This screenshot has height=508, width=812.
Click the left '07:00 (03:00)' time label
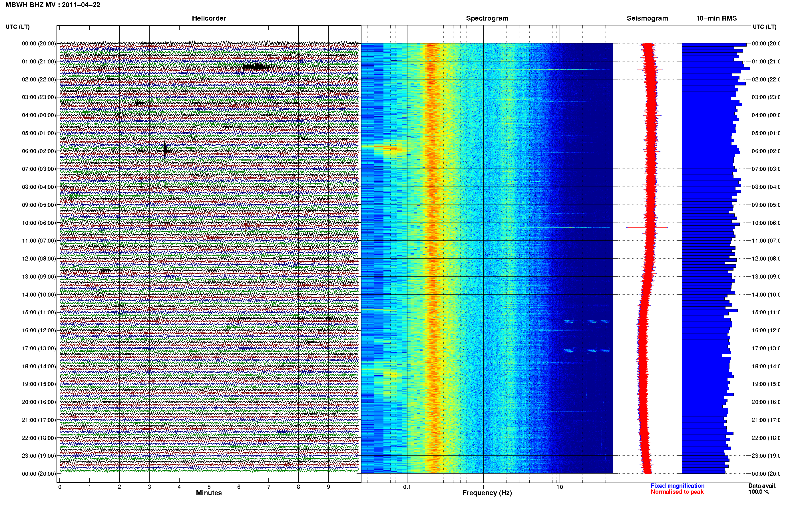click(39, 169)
